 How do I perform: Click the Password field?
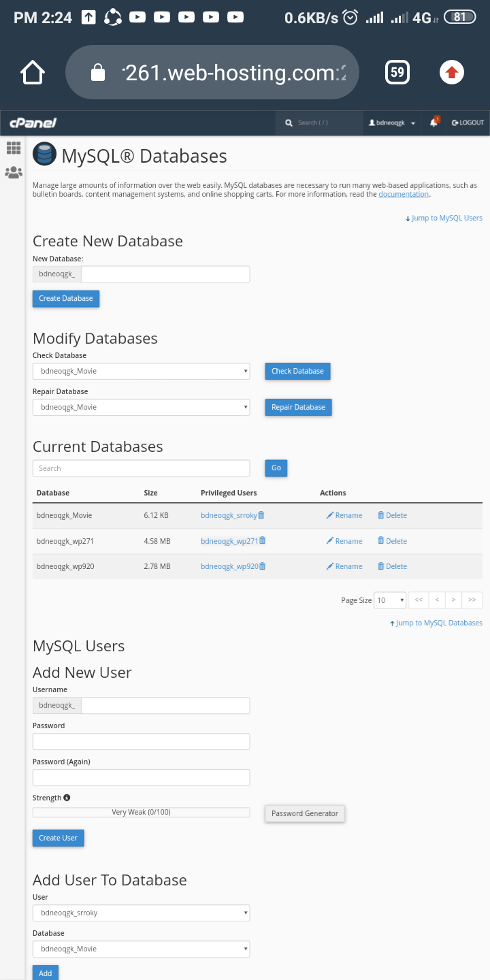coord(141,742)
